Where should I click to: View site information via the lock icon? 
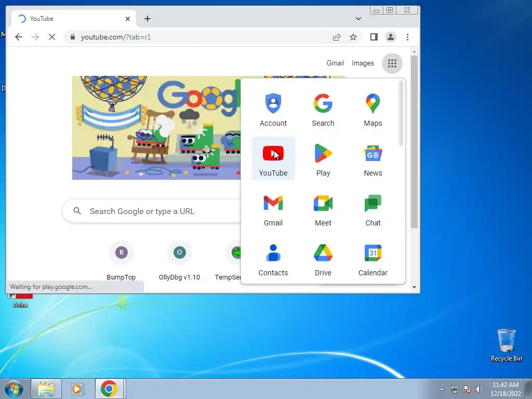(72, 37)
